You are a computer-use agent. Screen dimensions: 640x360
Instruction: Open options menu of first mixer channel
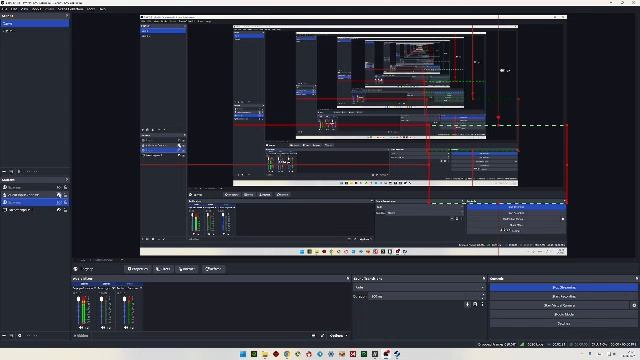(x=87, y=327)
